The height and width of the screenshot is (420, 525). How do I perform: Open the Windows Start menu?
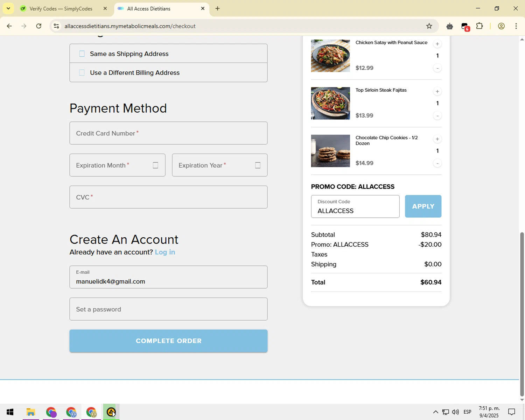[x=10, y=412]
